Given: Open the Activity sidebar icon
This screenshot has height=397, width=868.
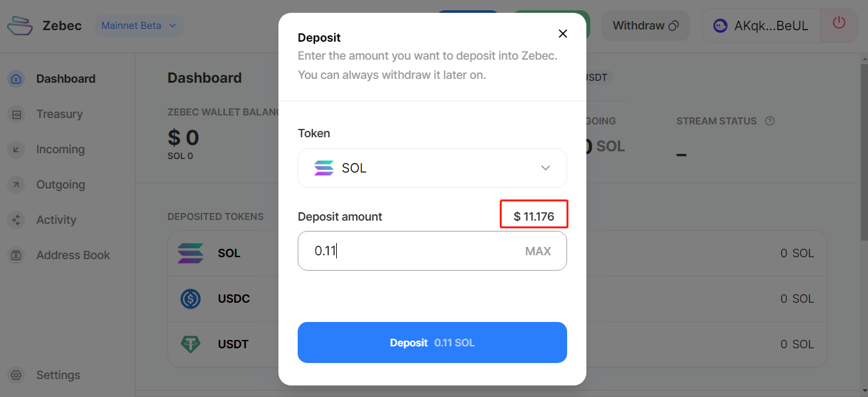Looking at the screenshot, I should click(x=17, y=220).
